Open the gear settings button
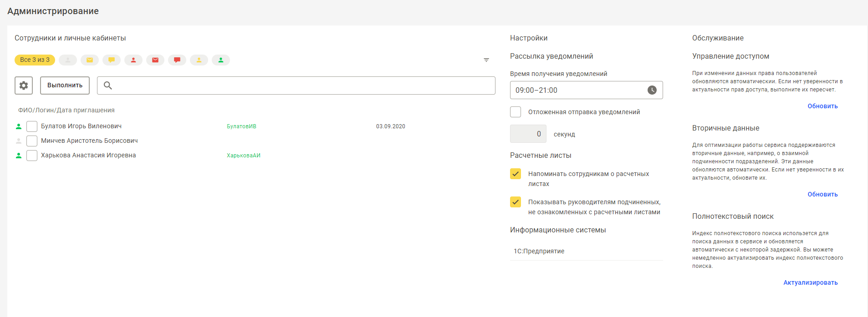 click(x=24, y=86)
